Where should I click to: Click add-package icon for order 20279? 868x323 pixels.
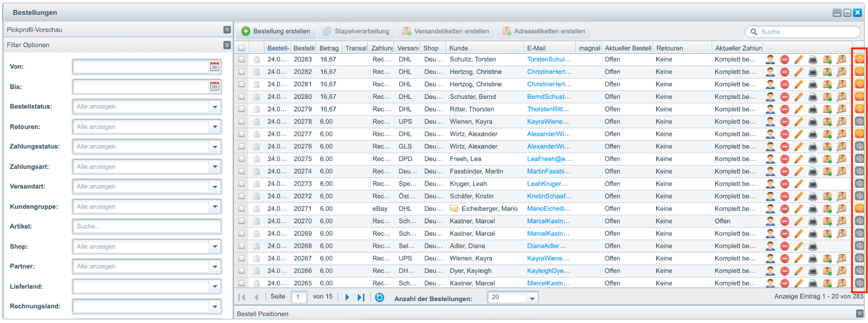click(827, 109)
